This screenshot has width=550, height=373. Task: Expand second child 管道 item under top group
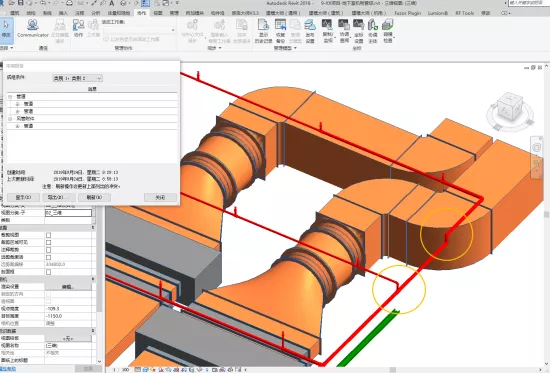click(17, 111)
